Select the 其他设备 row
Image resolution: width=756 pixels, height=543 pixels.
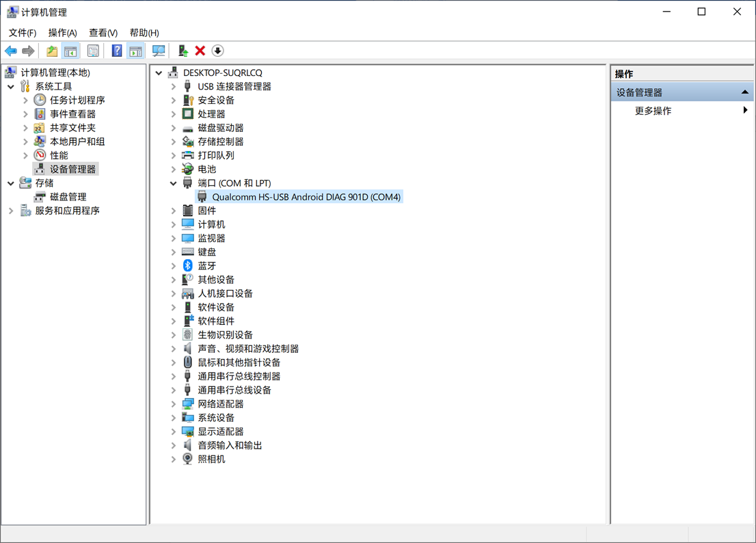point(216,280)
